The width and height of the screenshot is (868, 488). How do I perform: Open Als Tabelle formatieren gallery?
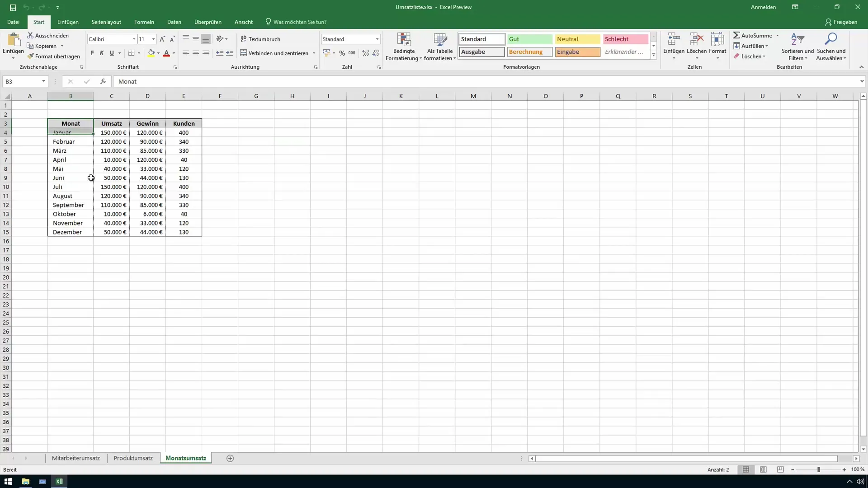(x=440, y=47)
